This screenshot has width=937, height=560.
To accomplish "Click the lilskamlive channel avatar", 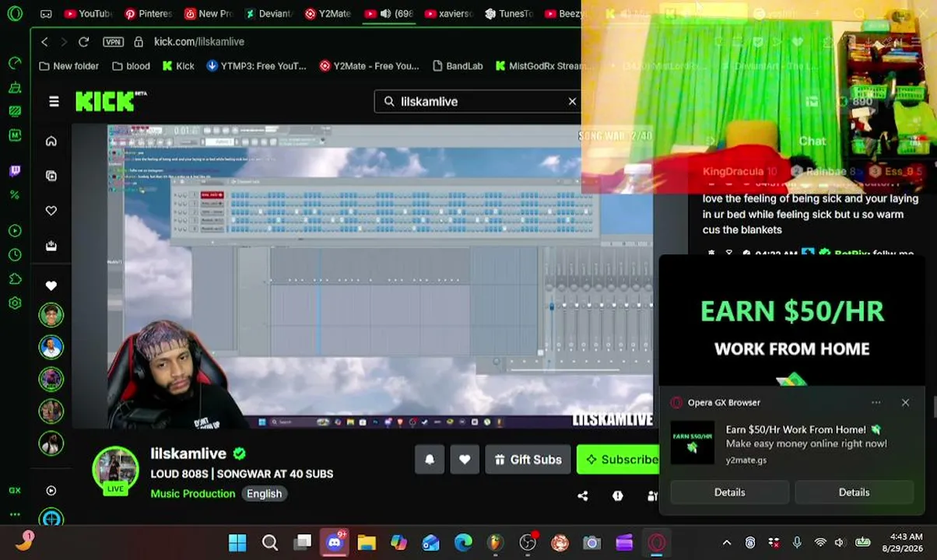I will pyautogui.click(x=115, y=470).
